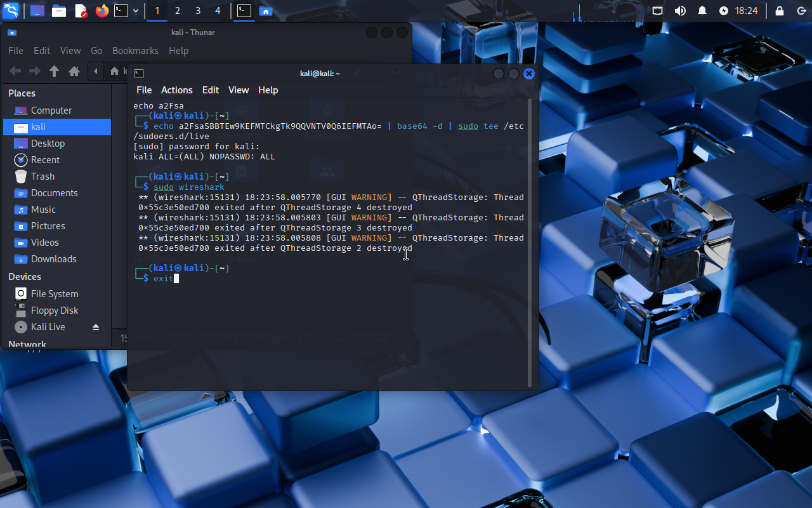This screenshot has height=508, width=812.
Task: Open Thunar Help menu
Action: [x=179, y=51]
